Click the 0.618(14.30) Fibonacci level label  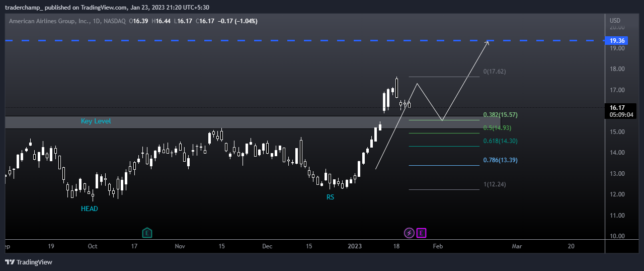click(500, 141)
